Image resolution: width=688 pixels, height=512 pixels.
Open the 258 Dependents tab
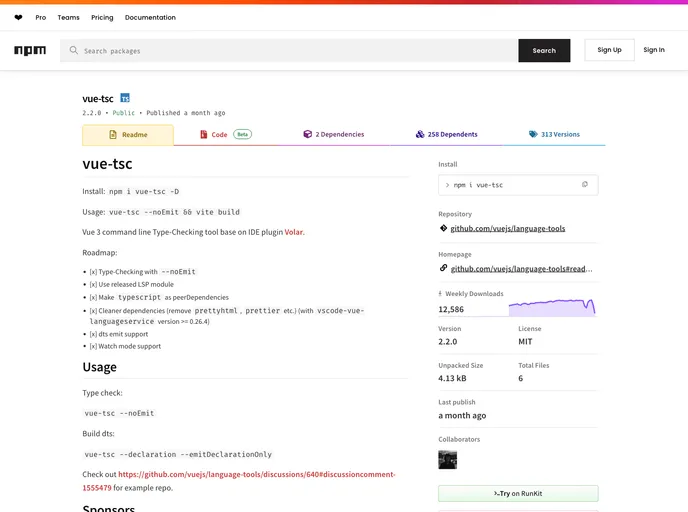[446, 135]
